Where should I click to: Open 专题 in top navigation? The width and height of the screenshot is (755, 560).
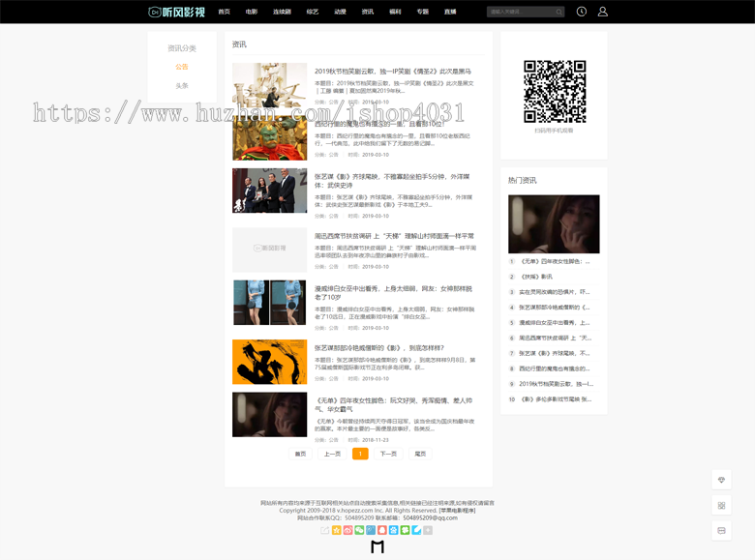tap(422, 12)
